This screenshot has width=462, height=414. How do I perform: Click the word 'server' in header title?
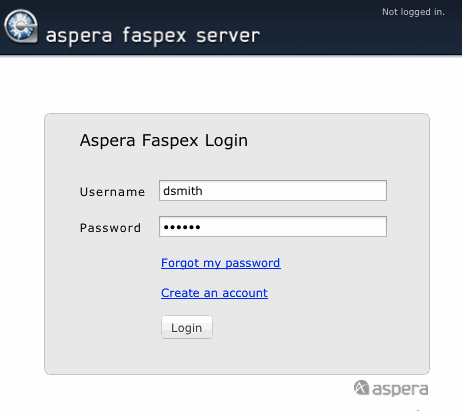click(x=228, y=36)
